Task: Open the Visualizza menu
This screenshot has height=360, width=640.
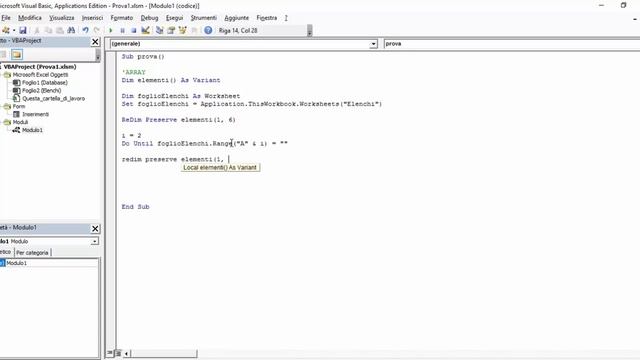Action: tap(62, 18)
